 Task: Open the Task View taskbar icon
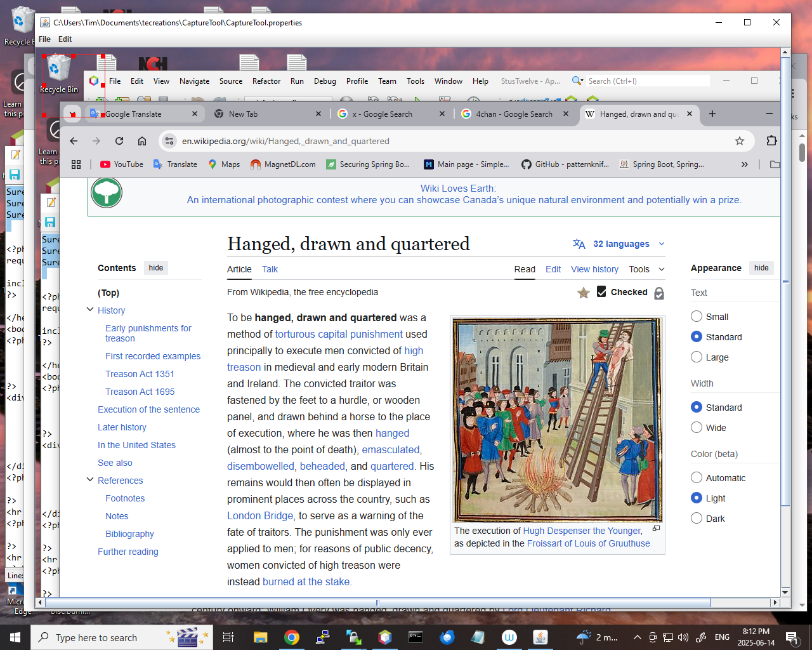coord(228,637)
